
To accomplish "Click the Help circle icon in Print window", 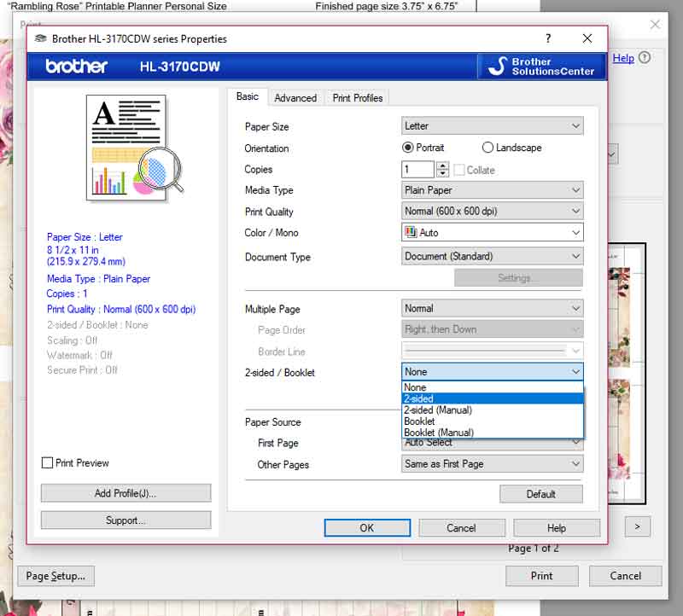I will 645,57.
